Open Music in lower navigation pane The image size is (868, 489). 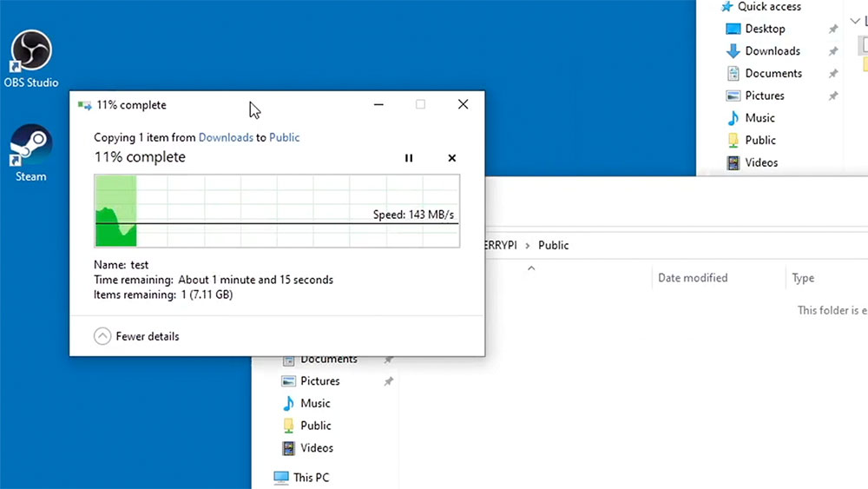(x=314, y=403)
